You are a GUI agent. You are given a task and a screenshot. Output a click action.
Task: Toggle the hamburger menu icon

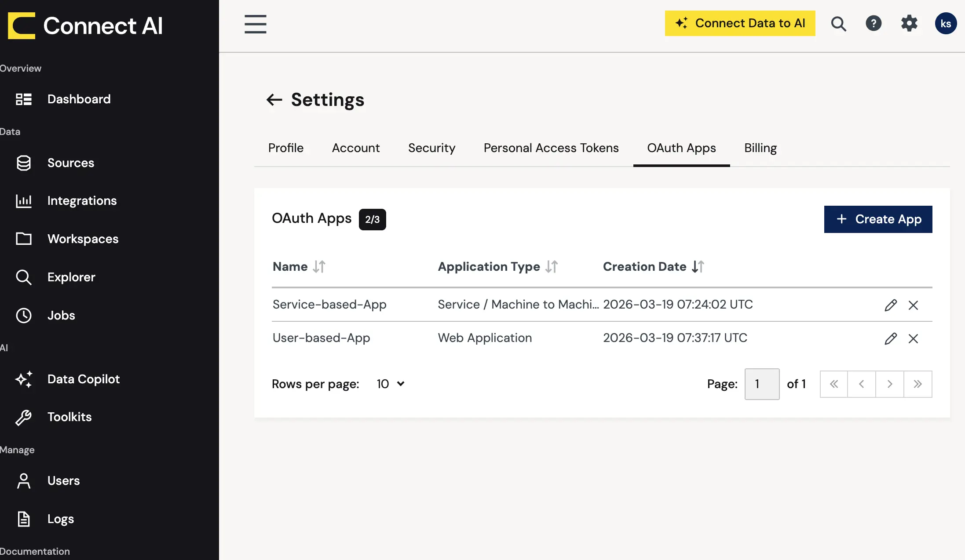[x=256, y=24]
